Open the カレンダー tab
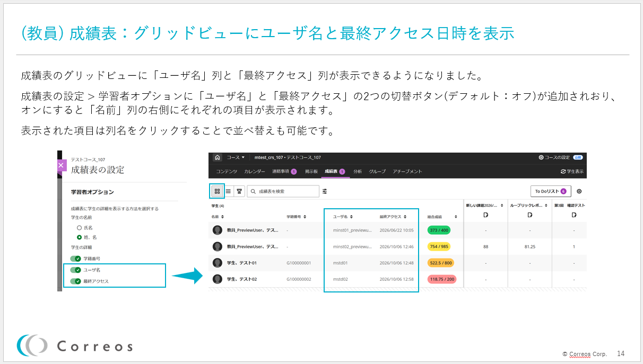The width and height of the screenshot is (643, 364). coord(255,172)
